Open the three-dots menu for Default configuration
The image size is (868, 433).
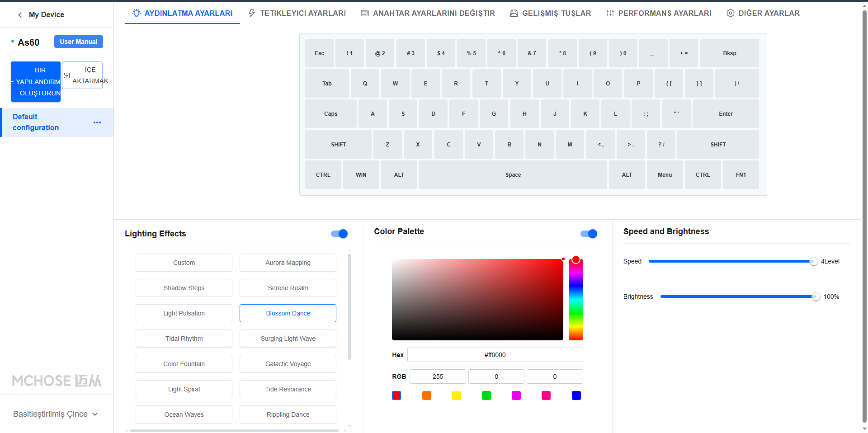tap(97, 122)
